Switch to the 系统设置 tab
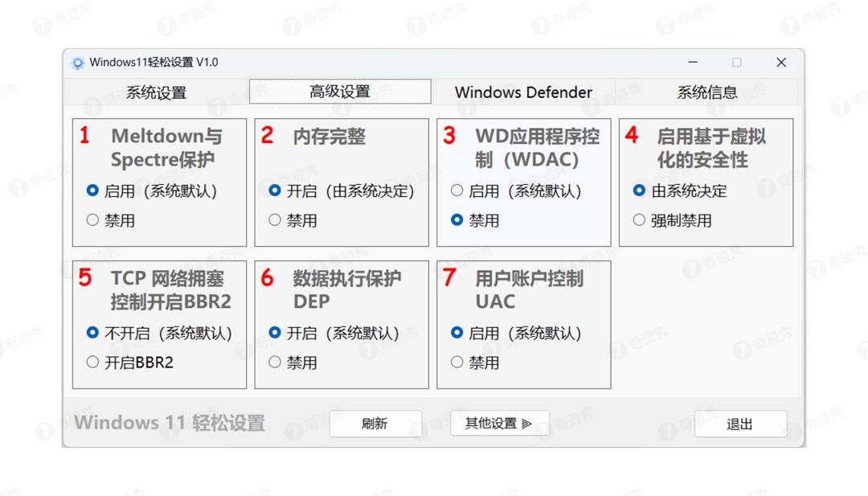The width and height of the screenshot is (868, 496). pos(156,92)
